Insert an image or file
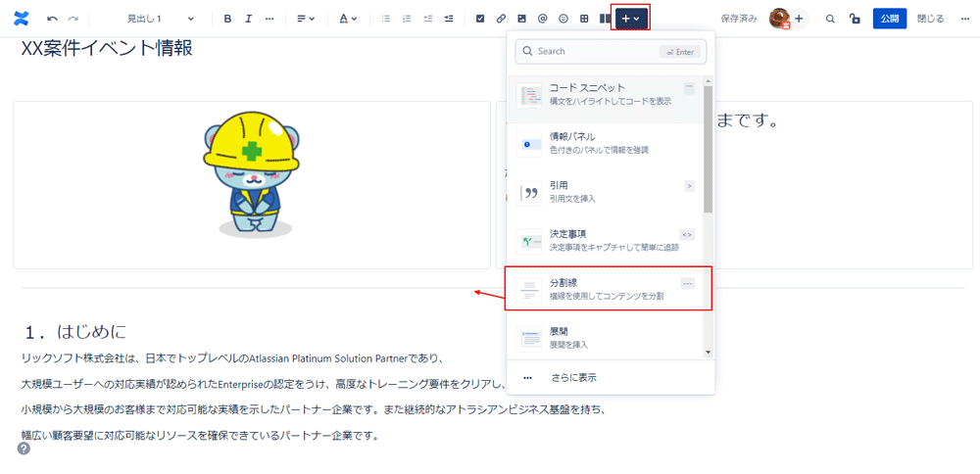 coord(522,19)
